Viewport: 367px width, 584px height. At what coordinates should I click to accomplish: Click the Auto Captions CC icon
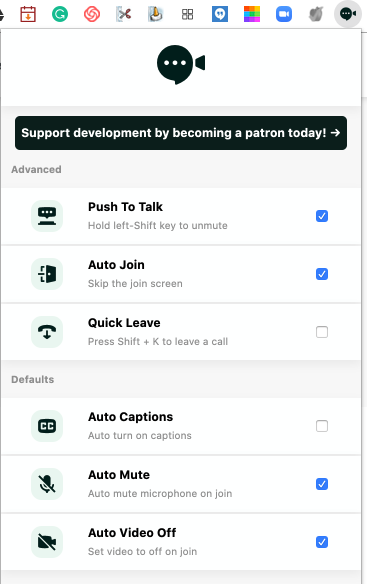(x=47, y=426)
